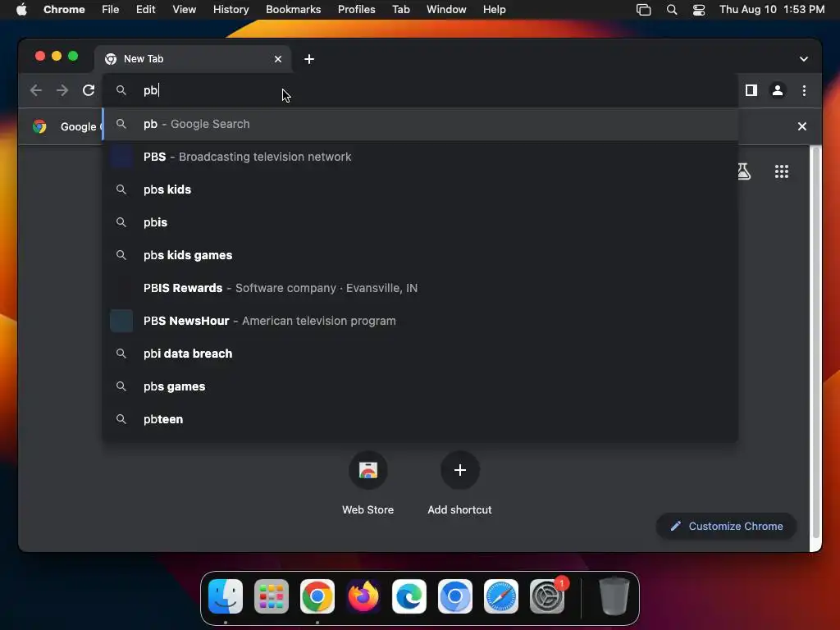
Task: Open the Google apps grid icon
Action: tap(782, 171)
